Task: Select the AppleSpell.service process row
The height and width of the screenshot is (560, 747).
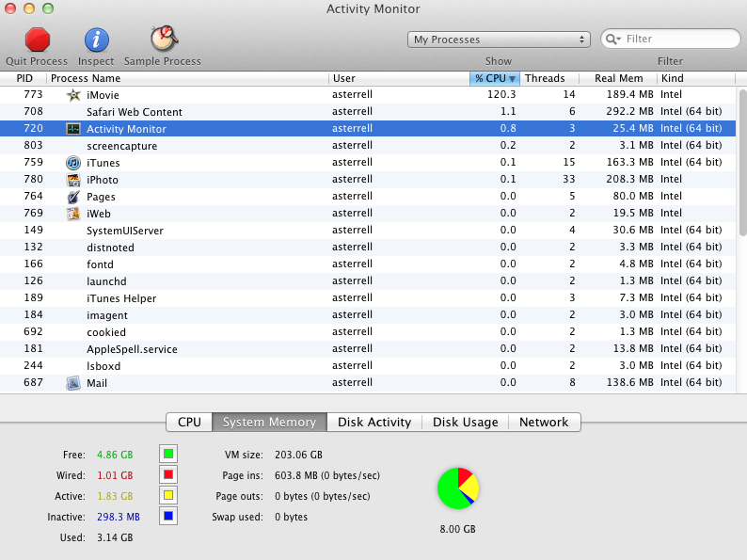Action: coord(368,349)
